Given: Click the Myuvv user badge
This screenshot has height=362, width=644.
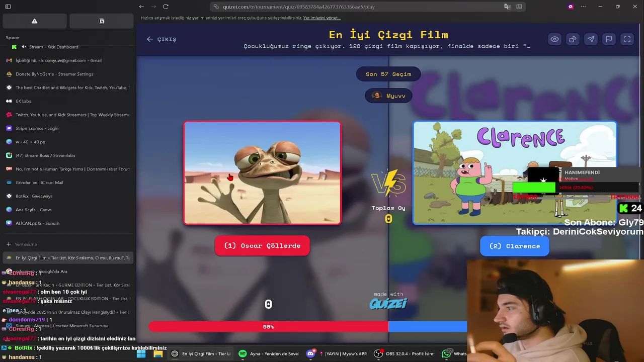Looking at the screenshot, I should [388, 96].
